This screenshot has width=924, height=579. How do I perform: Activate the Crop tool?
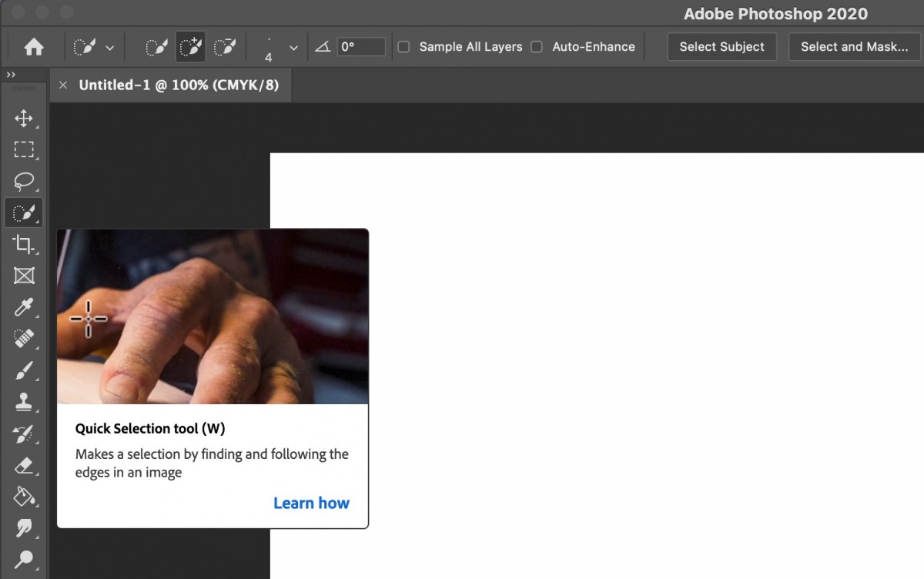pyautogui.click(x=23, y=245)
